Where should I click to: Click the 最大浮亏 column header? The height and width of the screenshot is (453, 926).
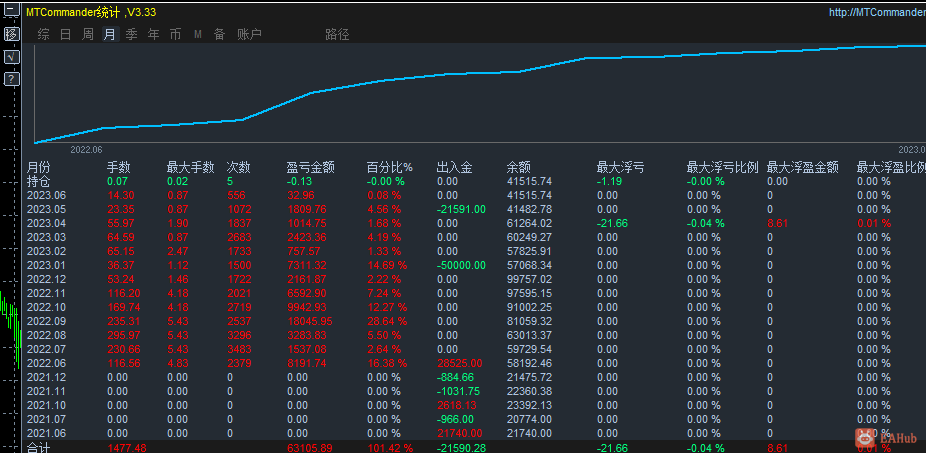click(620, 168)
